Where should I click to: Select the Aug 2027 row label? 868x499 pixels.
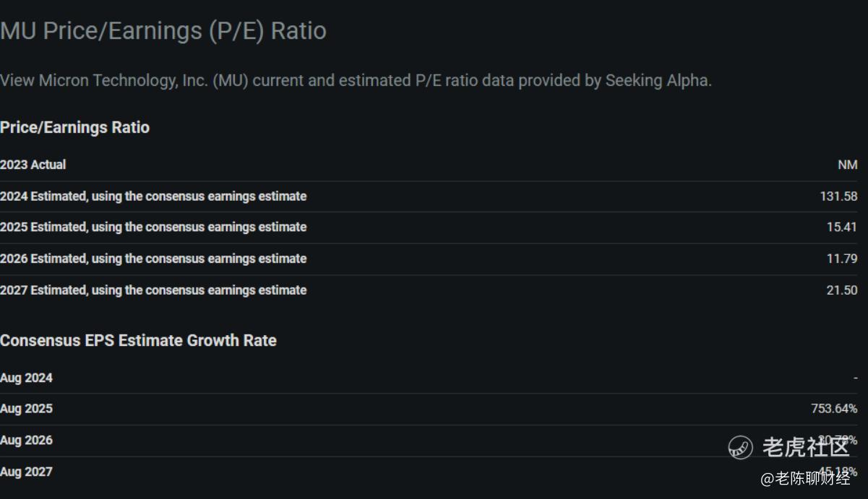27,472
